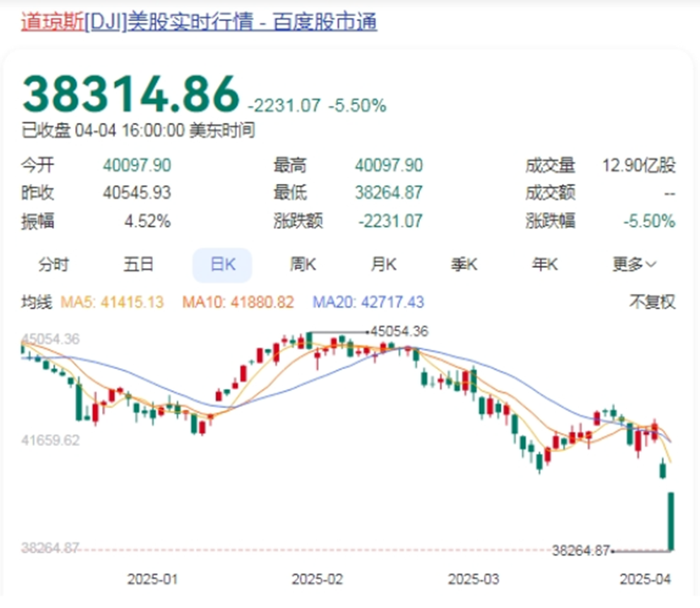This screenshot has height=608, width=700.
Task: Click the -5.50% change beside the current price
Action: (x=357, y=106)
